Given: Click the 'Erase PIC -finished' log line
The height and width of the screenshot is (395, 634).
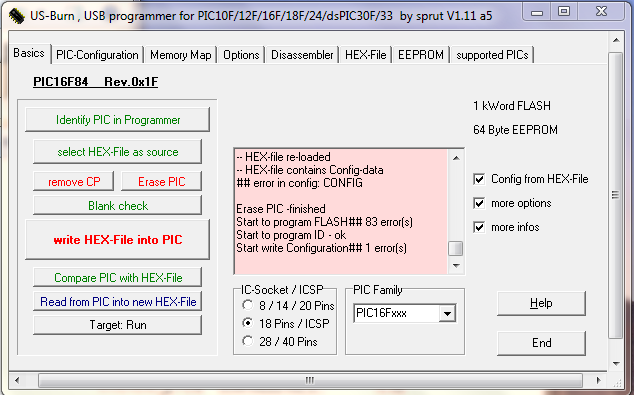Looking at the screenshot, I should pos(281,209).
